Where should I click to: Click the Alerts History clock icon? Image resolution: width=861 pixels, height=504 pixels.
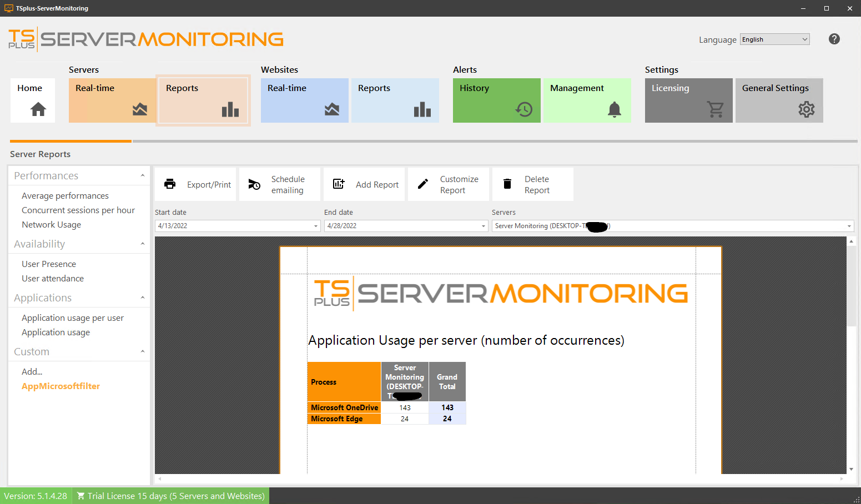coord(522,109)
